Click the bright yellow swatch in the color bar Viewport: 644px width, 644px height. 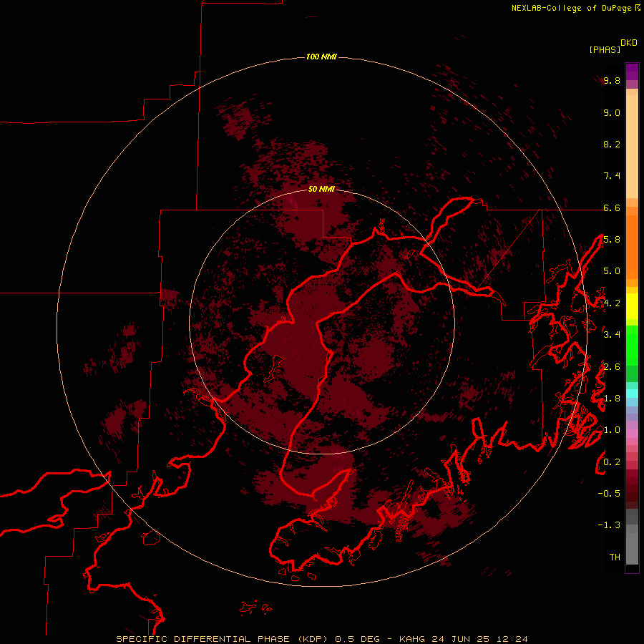tap(632, 306)
